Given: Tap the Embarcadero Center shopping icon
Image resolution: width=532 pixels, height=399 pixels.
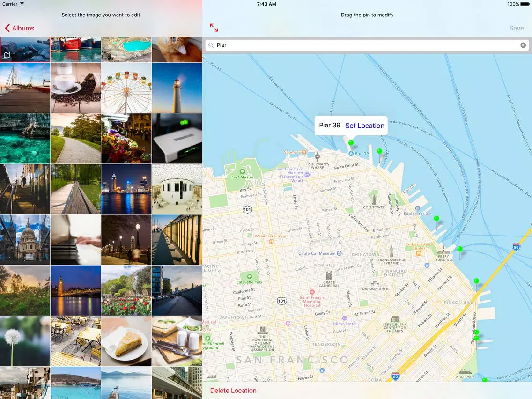Looking at the screenshot, I should click(418, 253).
